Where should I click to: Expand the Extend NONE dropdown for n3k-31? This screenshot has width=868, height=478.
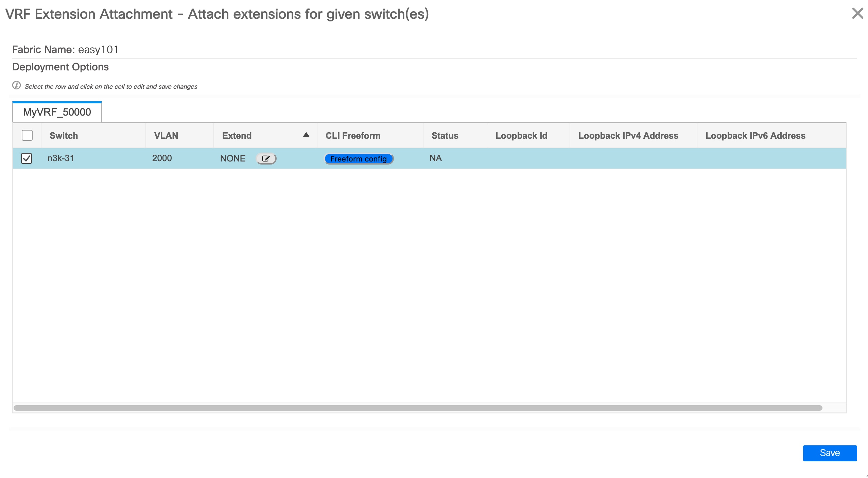pos(233,158)
